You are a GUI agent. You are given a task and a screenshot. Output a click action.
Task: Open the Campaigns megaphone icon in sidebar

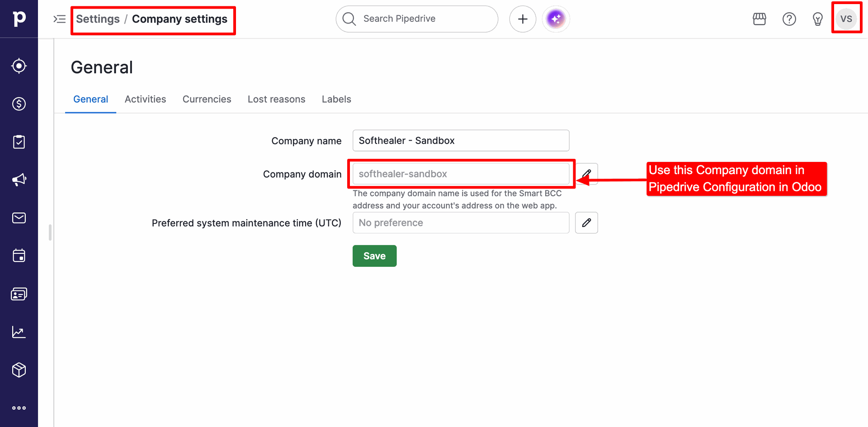pos(19,180)
